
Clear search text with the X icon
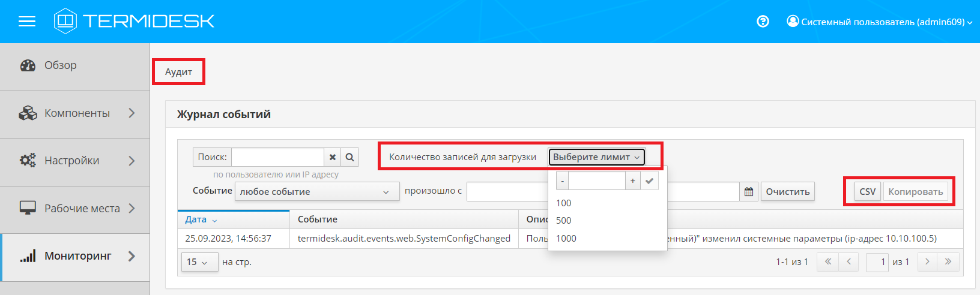click(x=332, y=157)
